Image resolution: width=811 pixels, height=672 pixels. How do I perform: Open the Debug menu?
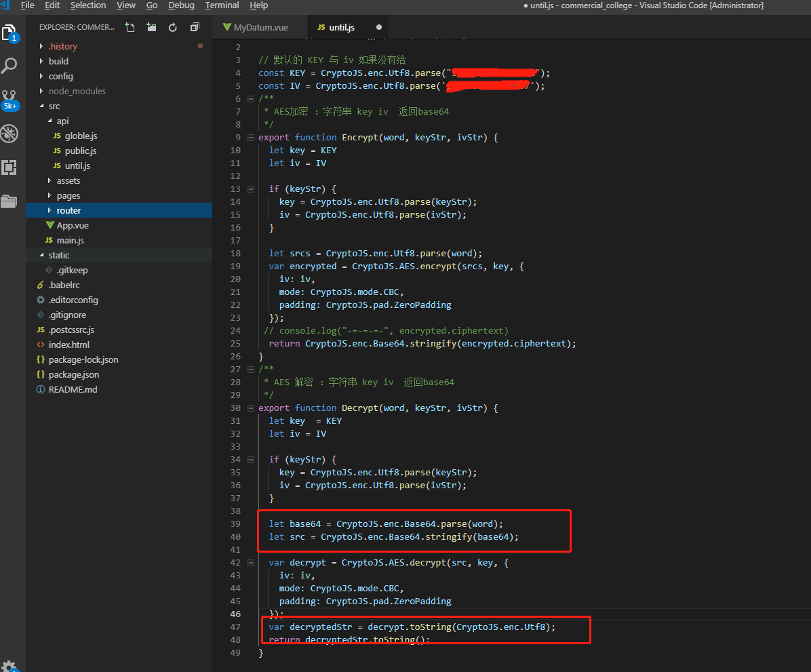181,5
